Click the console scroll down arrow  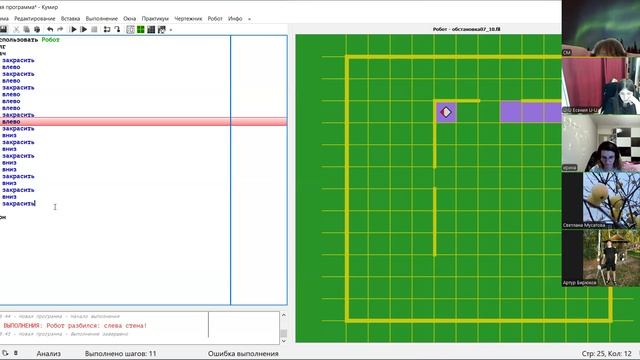click(284, 341)
